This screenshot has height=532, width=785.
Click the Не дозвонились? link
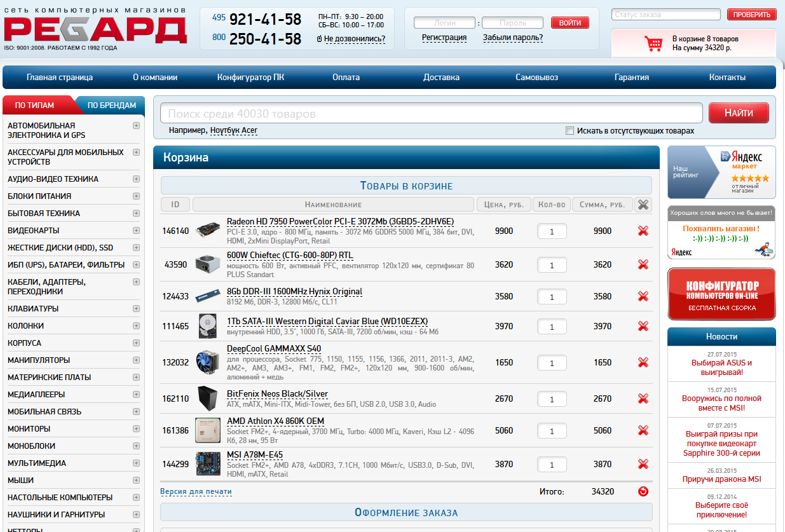(355, 39)
